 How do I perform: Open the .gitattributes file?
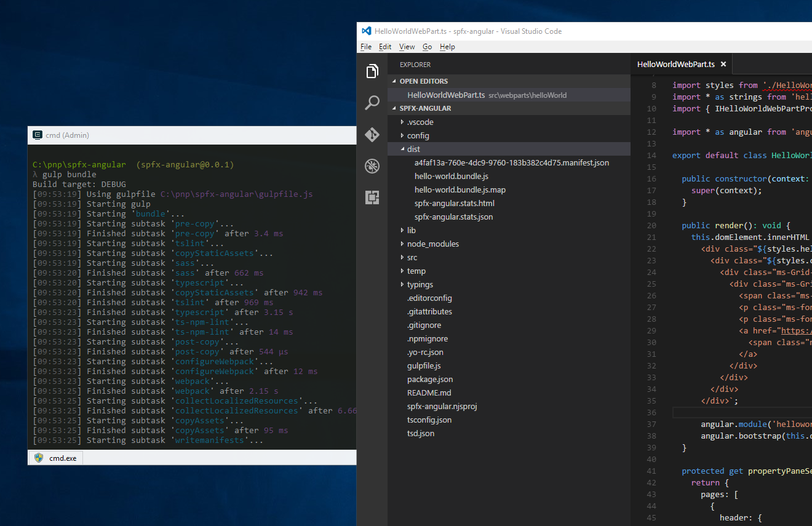(429, 311)
